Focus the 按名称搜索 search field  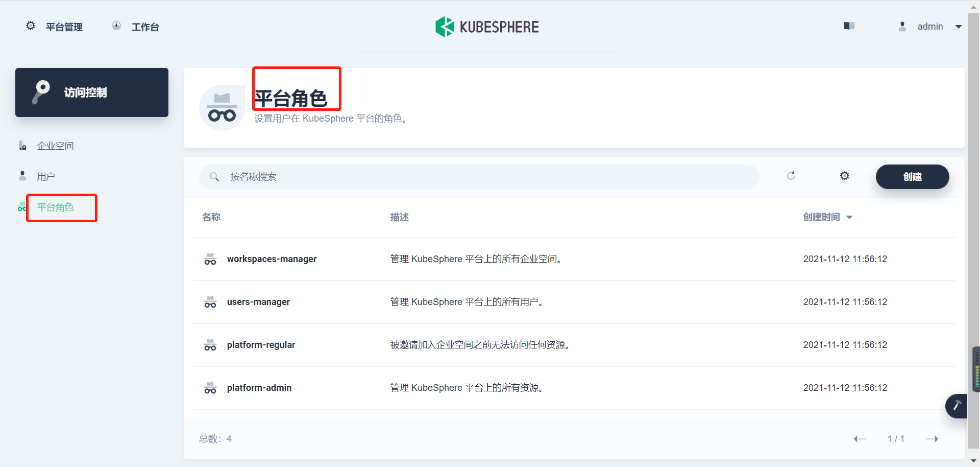[479, 177]
